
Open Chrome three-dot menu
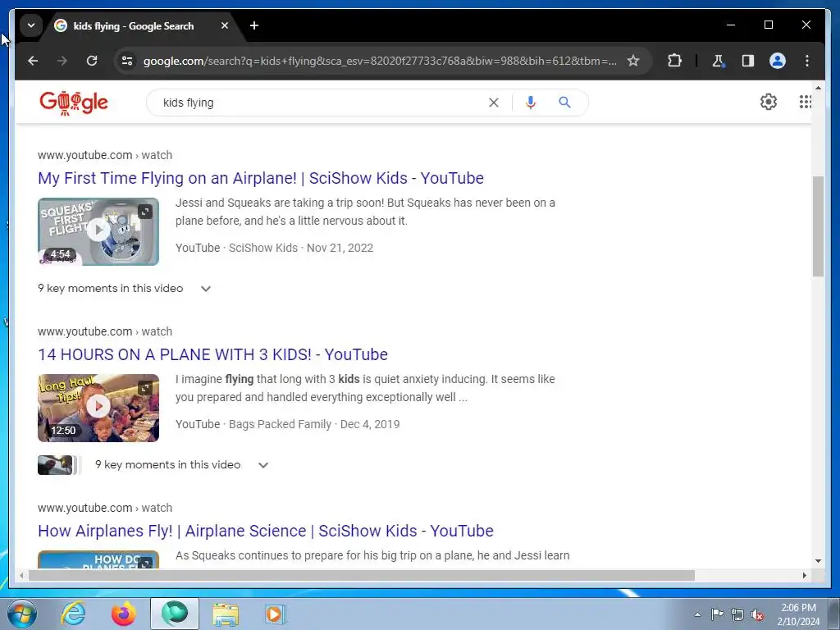click(x=807, y=61)
